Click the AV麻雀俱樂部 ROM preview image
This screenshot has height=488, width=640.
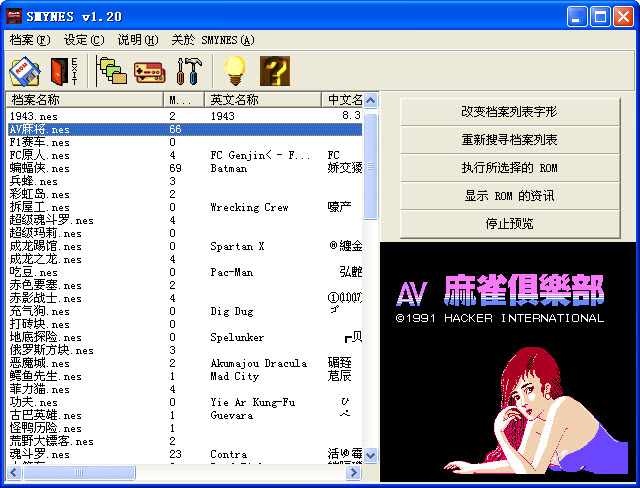coord(508,362)
